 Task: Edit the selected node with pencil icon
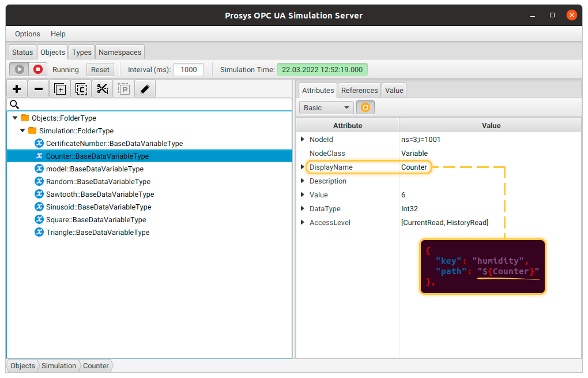click(145, 89)
